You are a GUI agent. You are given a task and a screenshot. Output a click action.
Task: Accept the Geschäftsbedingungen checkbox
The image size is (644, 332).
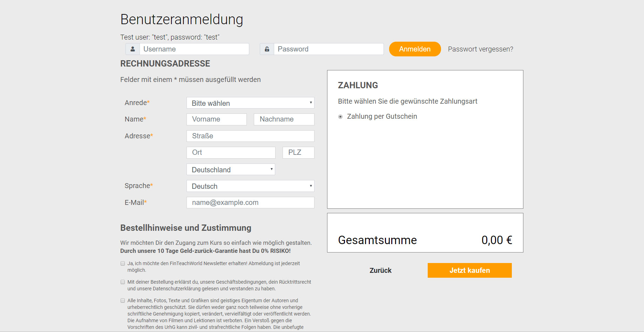tap(123, 282)
